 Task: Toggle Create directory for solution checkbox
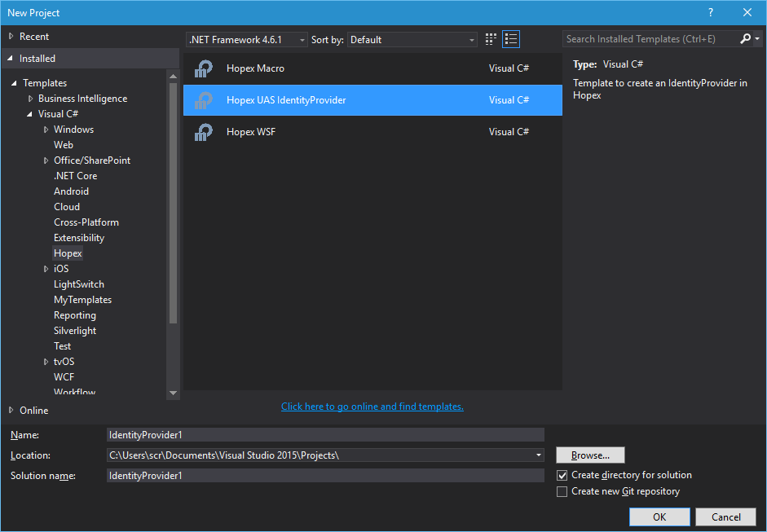click(562, 475)
